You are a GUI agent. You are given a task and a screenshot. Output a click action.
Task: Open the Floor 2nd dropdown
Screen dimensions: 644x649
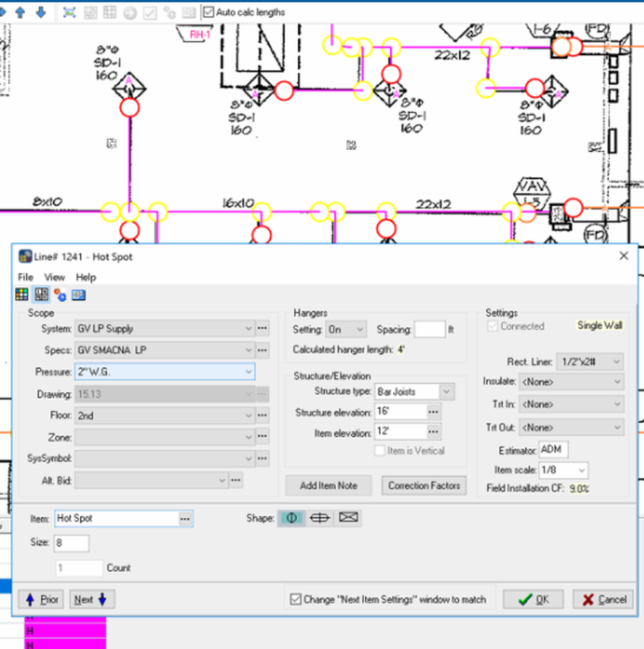tap(164, 416)
